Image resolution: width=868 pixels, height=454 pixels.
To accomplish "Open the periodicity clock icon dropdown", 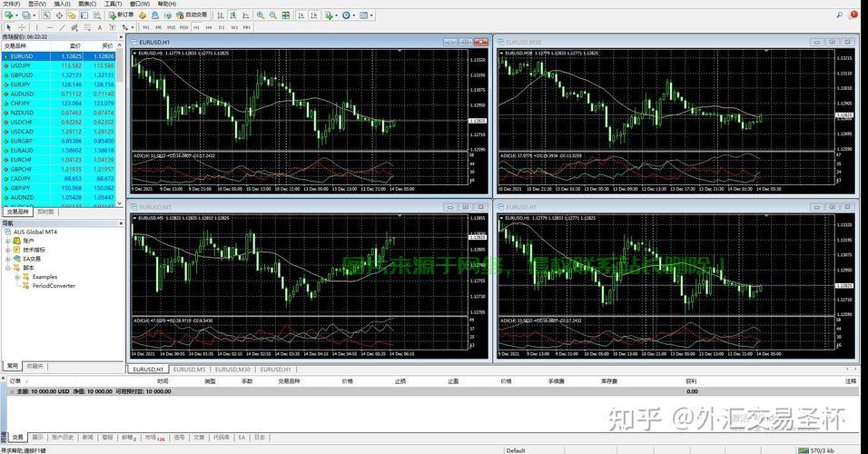I will [x=350, y=15].
